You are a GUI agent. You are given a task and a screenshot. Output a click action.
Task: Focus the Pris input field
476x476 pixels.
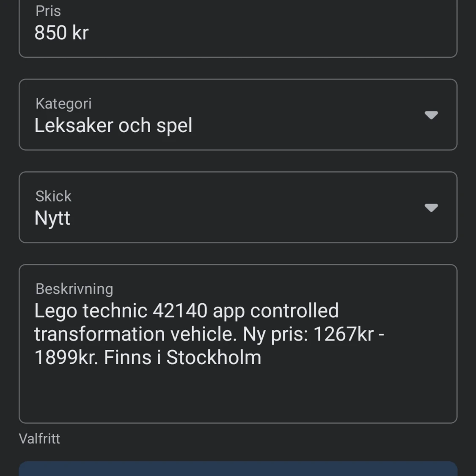[238, 28]
